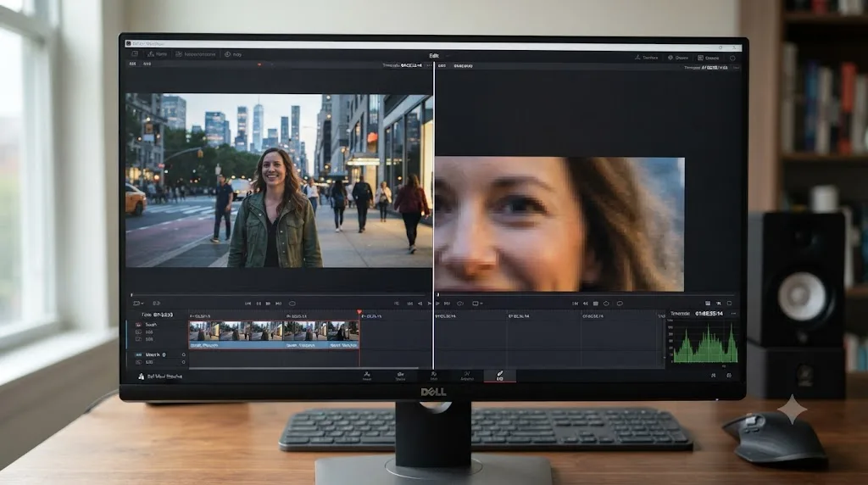Jump to last frame in left viewer

(x=278, y=304)
